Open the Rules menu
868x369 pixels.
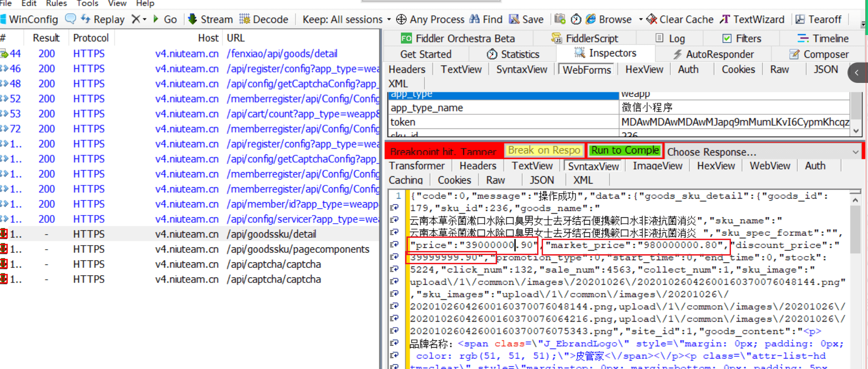56,4
